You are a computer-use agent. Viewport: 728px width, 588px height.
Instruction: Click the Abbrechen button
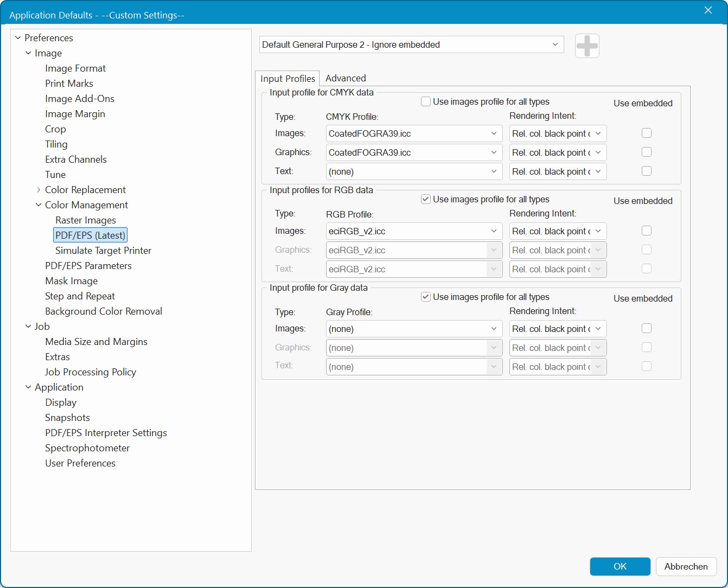click(686, 566)
